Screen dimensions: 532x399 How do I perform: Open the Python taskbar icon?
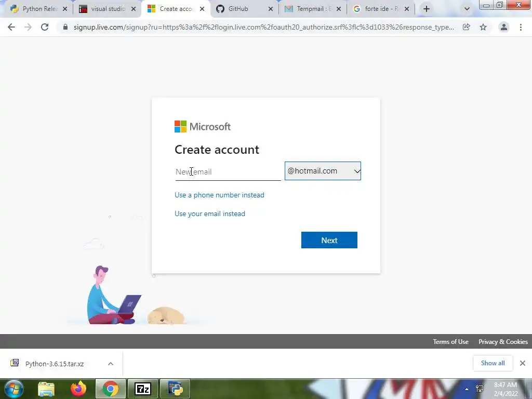[175, 389]
